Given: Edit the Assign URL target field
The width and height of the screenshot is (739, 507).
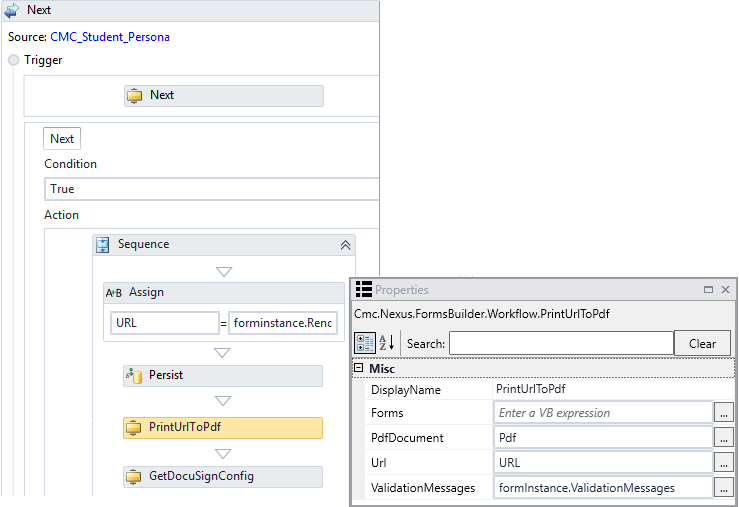Looking at the screenshot, I should point(163,323).
